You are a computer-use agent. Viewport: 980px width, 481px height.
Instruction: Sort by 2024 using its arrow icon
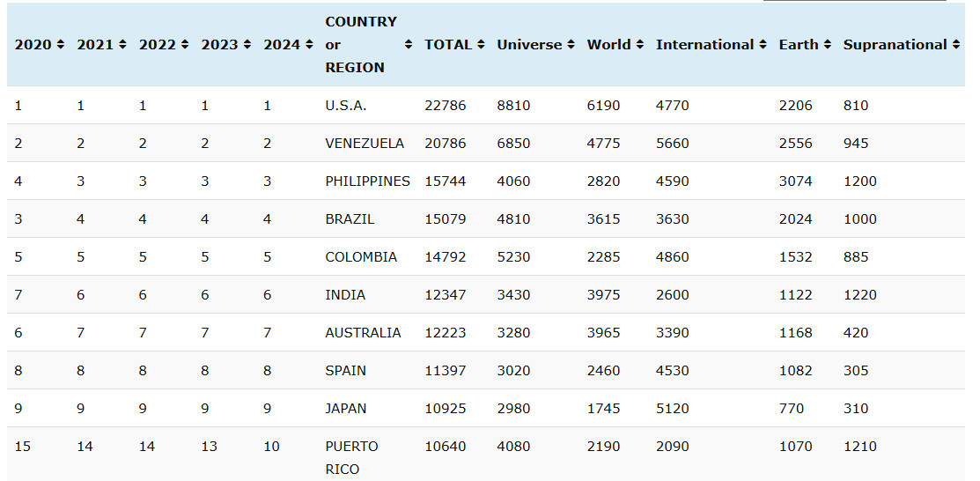(x=309, y=45)
